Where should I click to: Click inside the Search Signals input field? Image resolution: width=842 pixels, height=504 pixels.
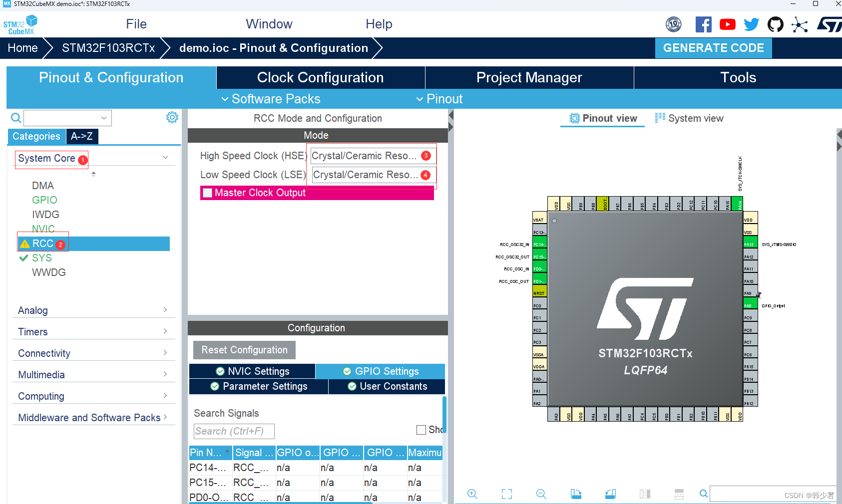click(x=233, y=431)
